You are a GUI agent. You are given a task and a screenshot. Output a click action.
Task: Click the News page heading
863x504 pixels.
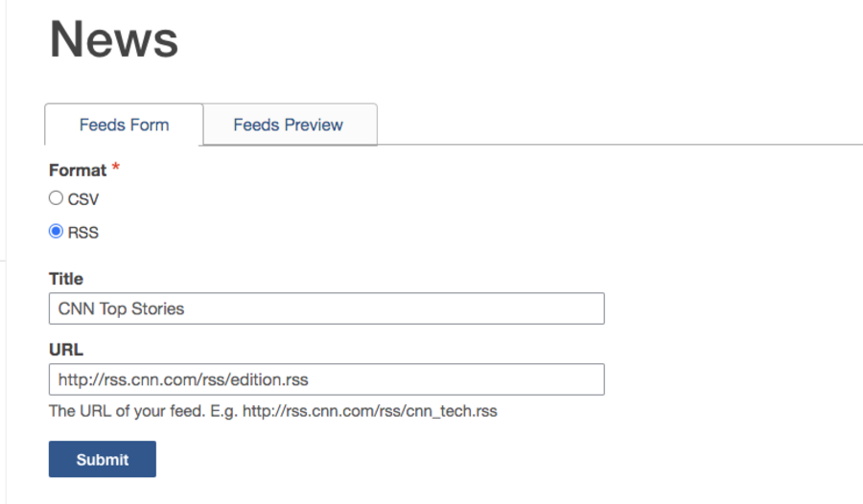(x=114, y=40)
